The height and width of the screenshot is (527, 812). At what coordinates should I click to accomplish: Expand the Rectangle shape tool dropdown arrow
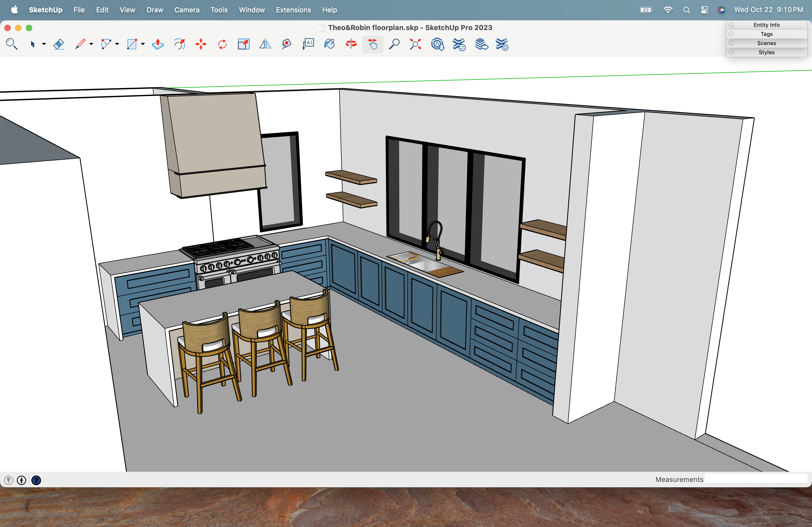[x=143, y=44]
